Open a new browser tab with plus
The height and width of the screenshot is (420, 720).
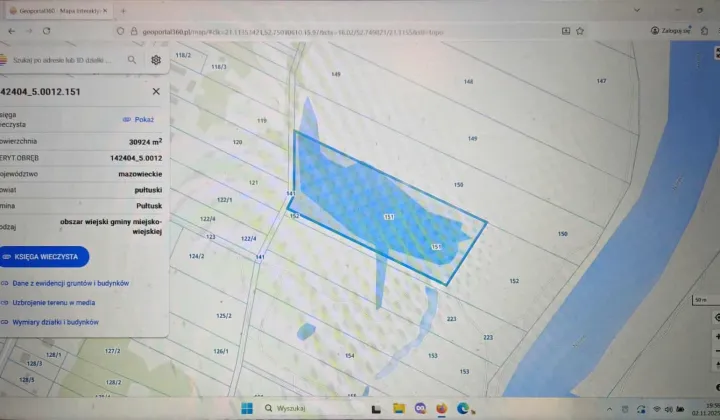pos(123,11)
